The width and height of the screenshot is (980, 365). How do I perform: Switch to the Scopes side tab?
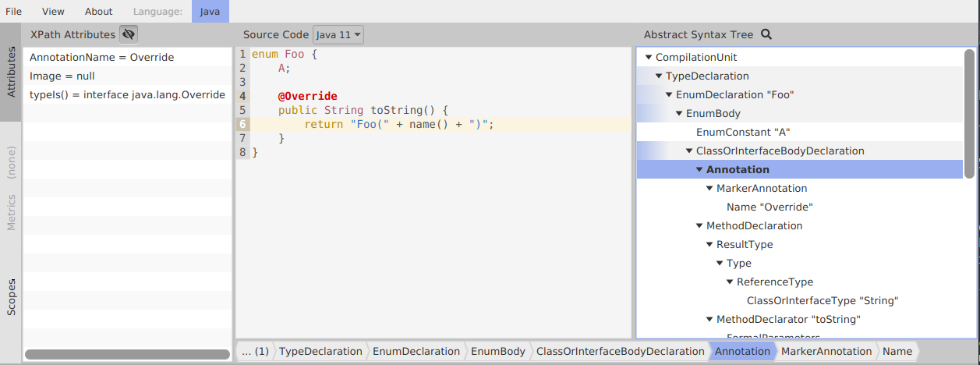point(11,296)
